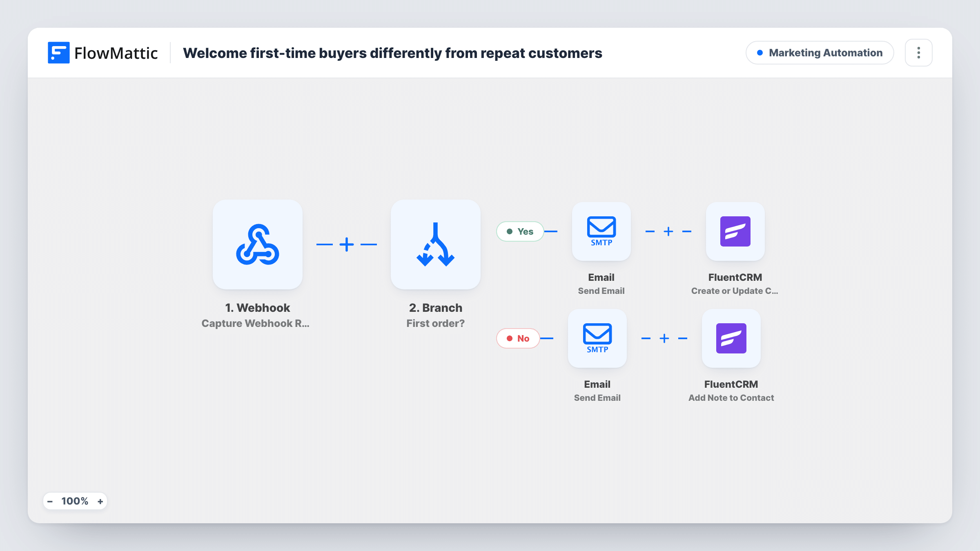Click 'Create or Update C...' subtitle
The height and width of the screenshot is (551, 980).
(x=735, y=291)
